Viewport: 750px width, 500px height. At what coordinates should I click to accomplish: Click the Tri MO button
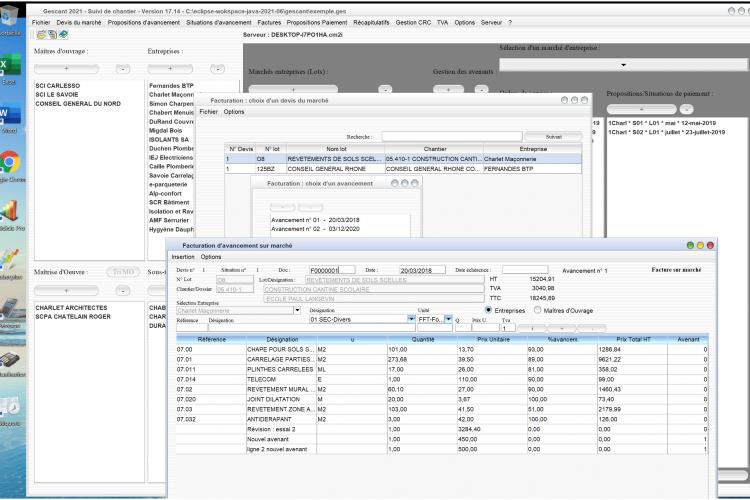click(x=123, y=272)
